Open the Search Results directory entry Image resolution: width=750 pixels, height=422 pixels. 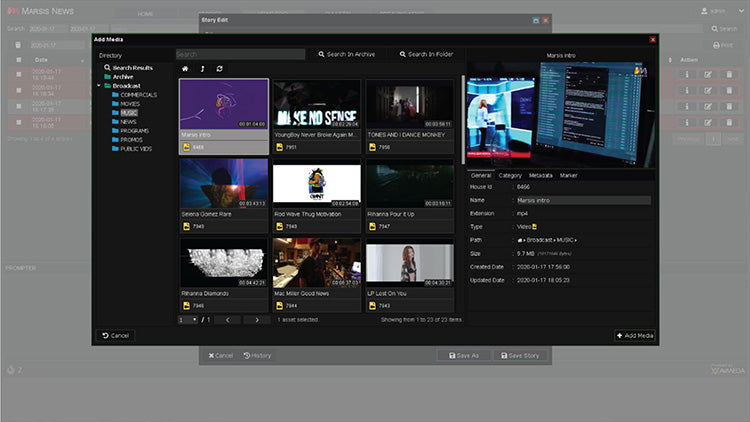pyautogui.click(x=131, y=67)
